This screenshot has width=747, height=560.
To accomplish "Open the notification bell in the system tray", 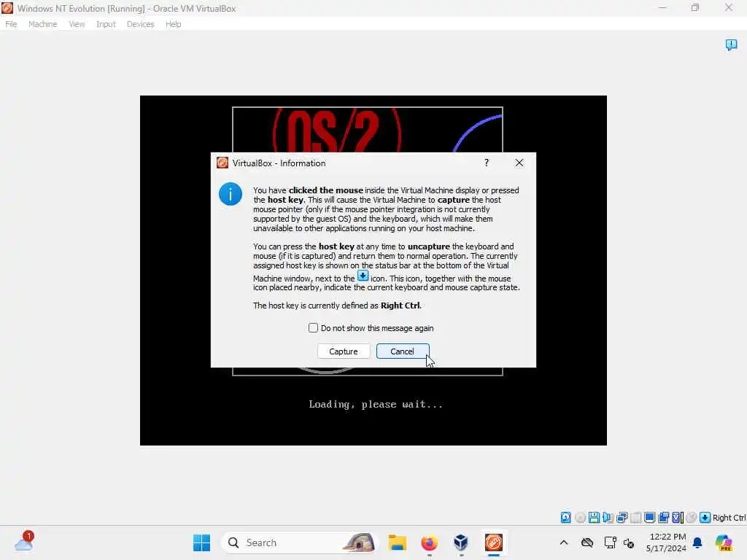I will click(x=697, y=542).
